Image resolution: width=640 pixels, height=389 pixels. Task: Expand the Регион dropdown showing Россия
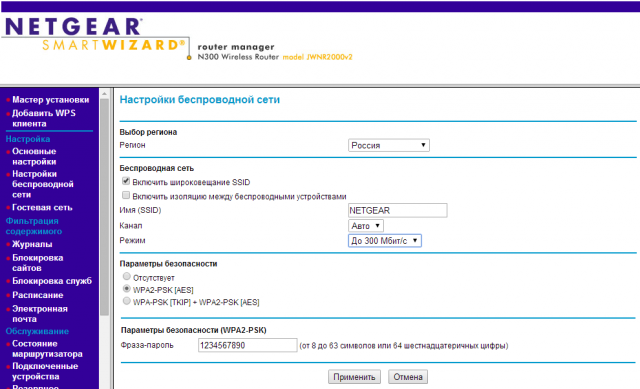click(389, 145)
